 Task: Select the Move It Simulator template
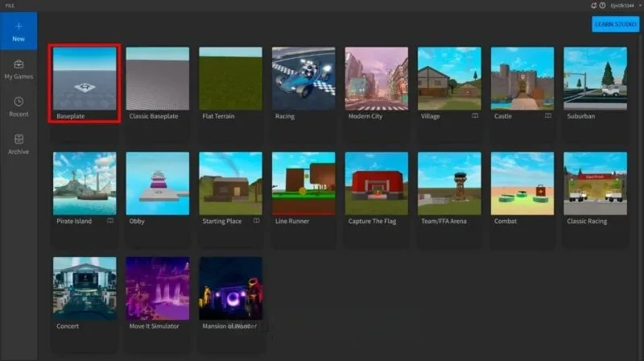click(158, 288)
